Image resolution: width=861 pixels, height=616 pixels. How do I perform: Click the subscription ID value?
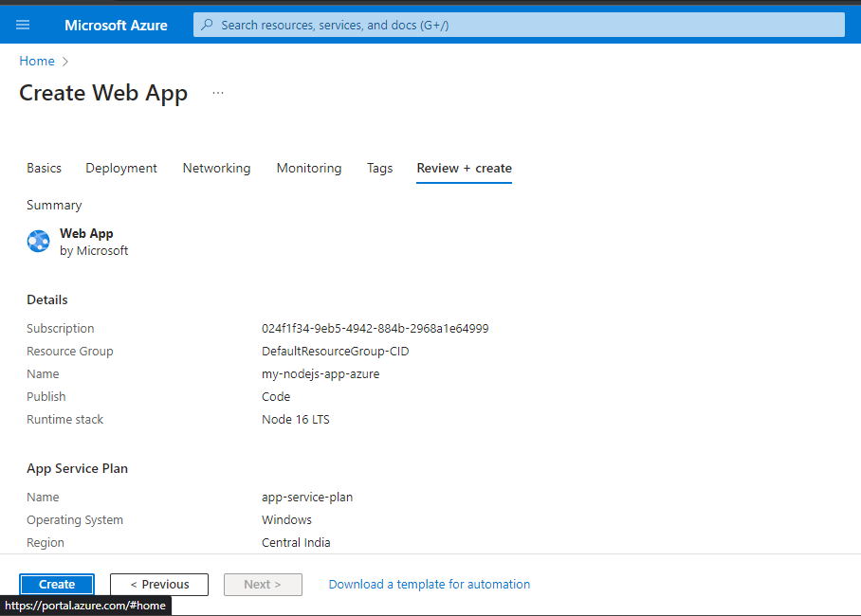(375, 329)
